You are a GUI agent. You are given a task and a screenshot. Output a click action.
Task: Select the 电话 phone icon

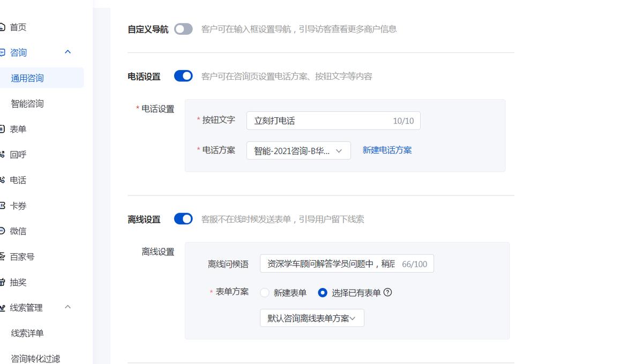[3, 180]
